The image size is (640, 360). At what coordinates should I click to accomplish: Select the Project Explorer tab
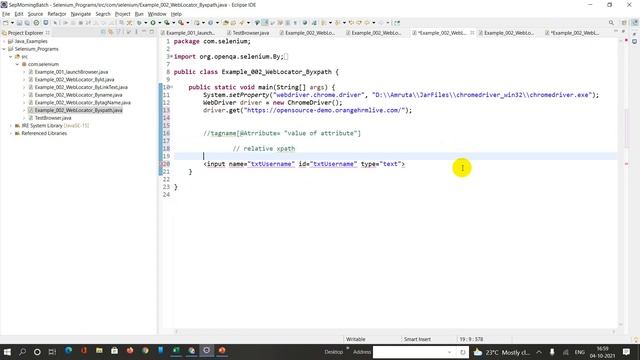pyautogui.click(x=25, y=33)
